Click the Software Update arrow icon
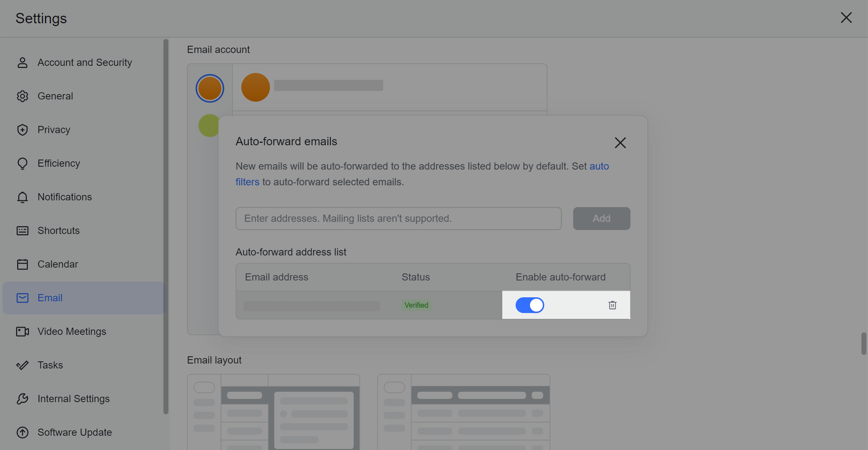 [x=22, y=432]
